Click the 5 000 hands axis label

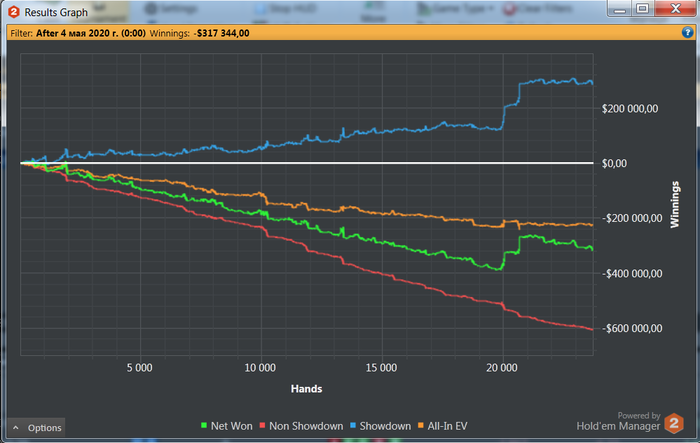point(139,368)
